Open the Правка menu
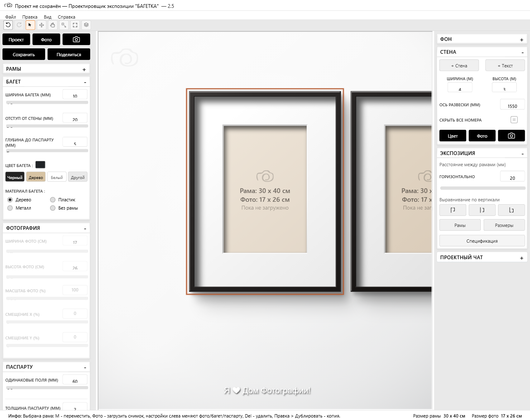 click(30, 17)
